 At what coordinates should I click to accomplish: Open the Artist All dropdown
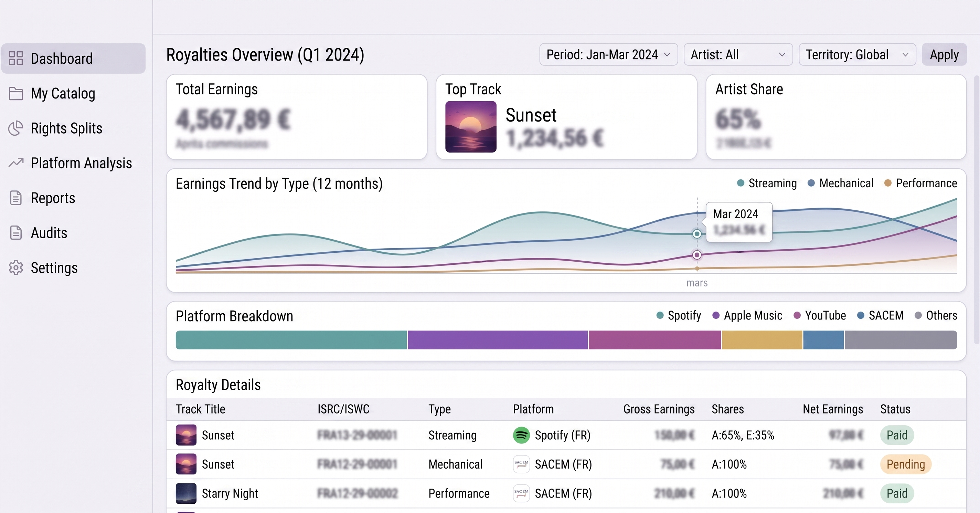[x=738, y=54]
